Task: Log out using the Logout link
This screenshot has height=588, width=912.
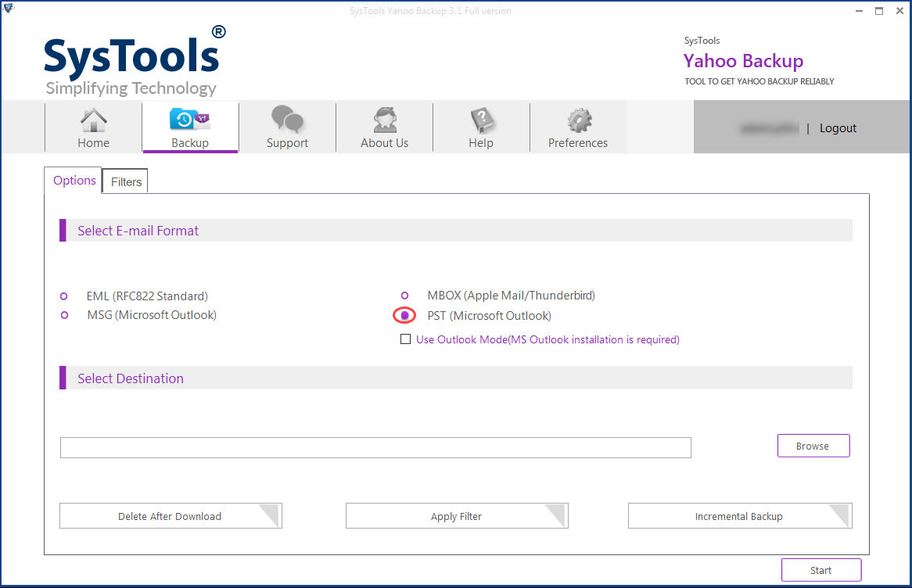Action: click(838, 128)
